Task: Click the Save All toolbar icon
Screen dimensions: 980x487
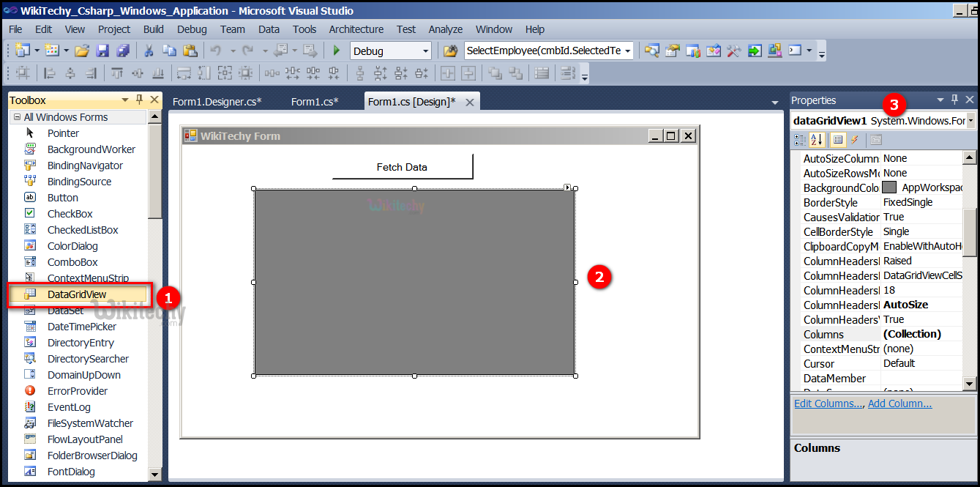Action: [123, 50]
